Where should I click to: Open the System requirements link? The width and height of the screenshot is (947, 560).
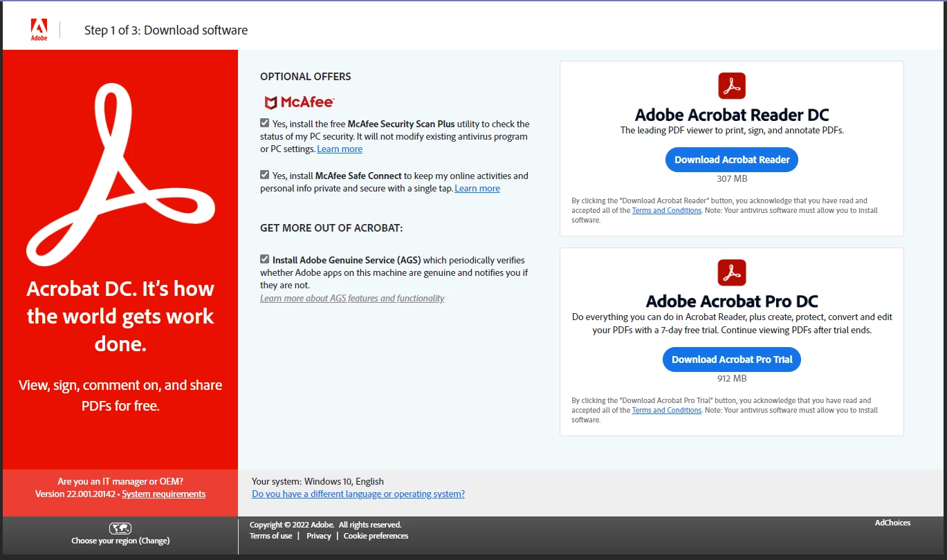point(164,494)
